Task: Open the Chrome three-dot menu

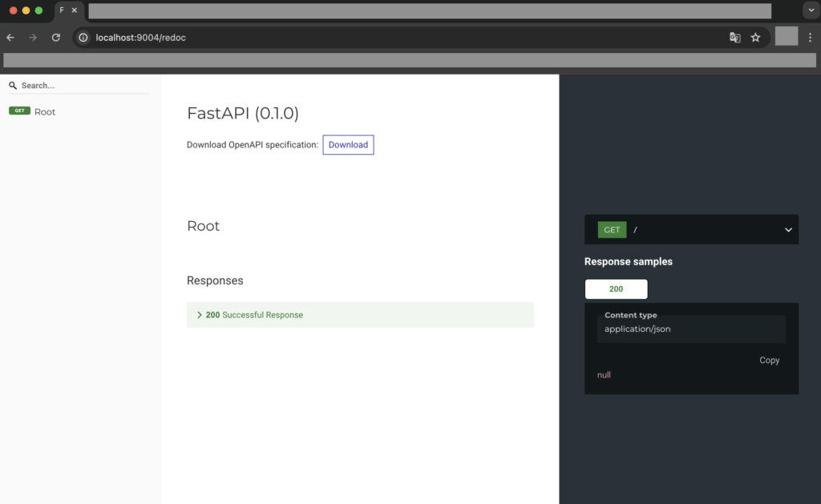Action: coord(810,38)
